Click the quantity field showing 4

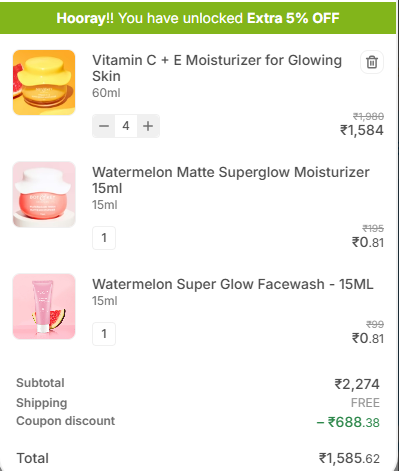pyautogui.click(x=126, y=126)
